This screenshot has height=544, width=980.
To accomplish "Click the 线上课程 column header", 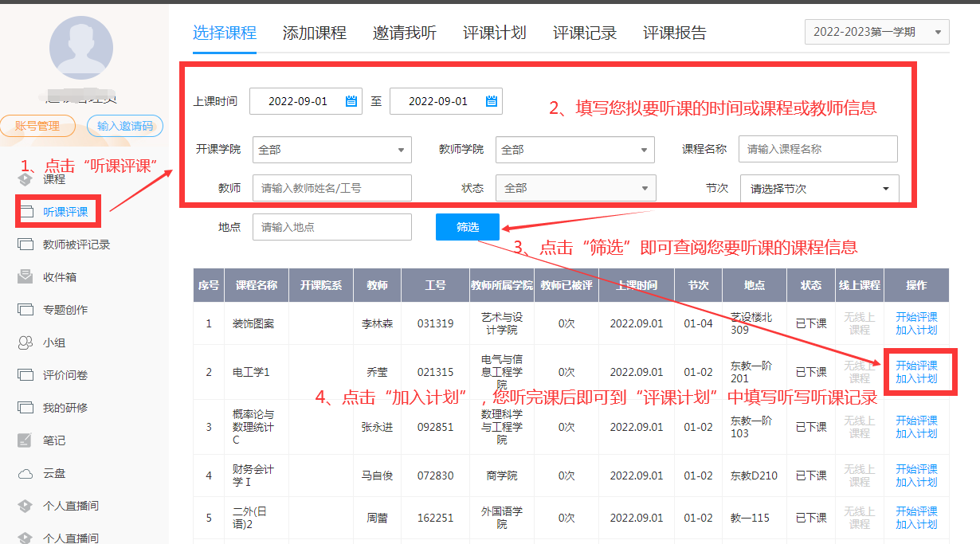I will point(860,285).
